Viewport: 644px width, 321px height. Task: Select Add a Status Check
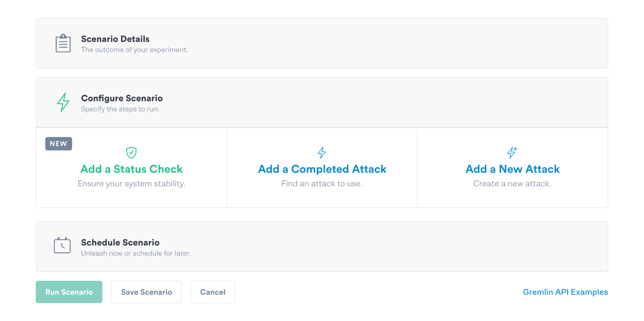pos(131,169)
